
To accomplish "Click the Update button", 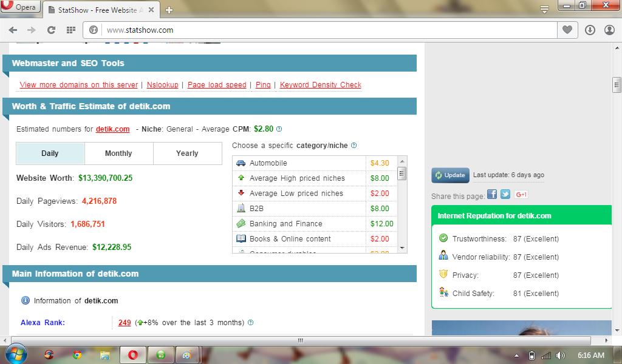I will pyautogui.click(x=450, y=175).
